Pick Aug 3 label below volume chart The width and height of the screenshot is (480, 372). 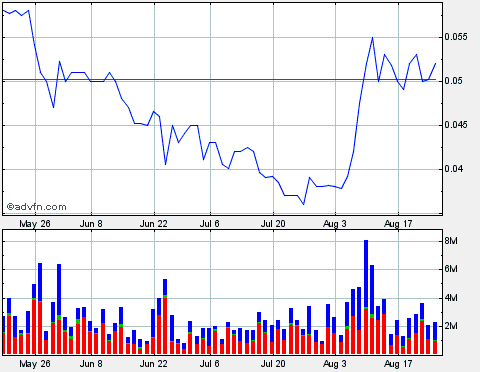coord(335,363)
